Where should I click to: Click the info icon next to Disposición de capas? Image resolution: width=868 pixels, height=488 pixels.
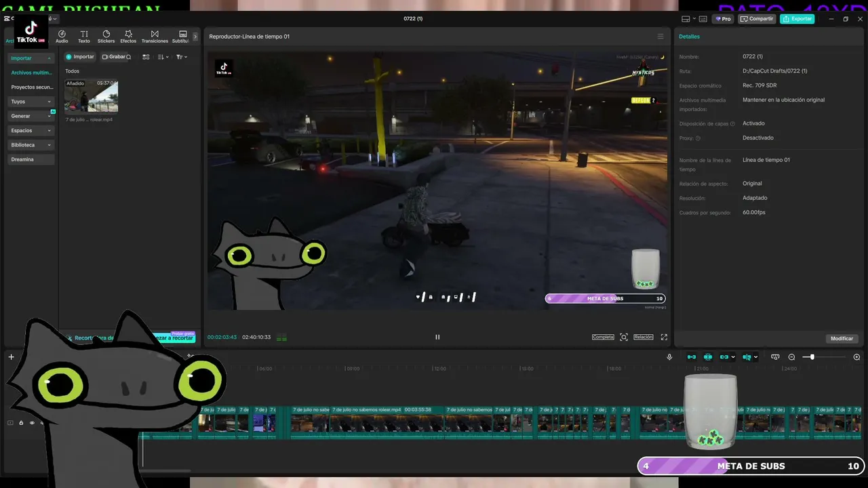pos(732,124)
